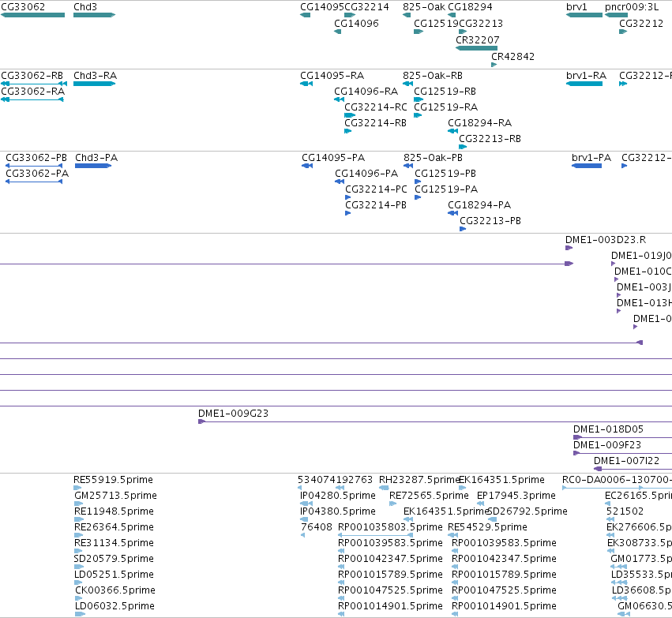Open the CG14095 gene label
This screenshot has height=618, width=672.
coord(322,7)
